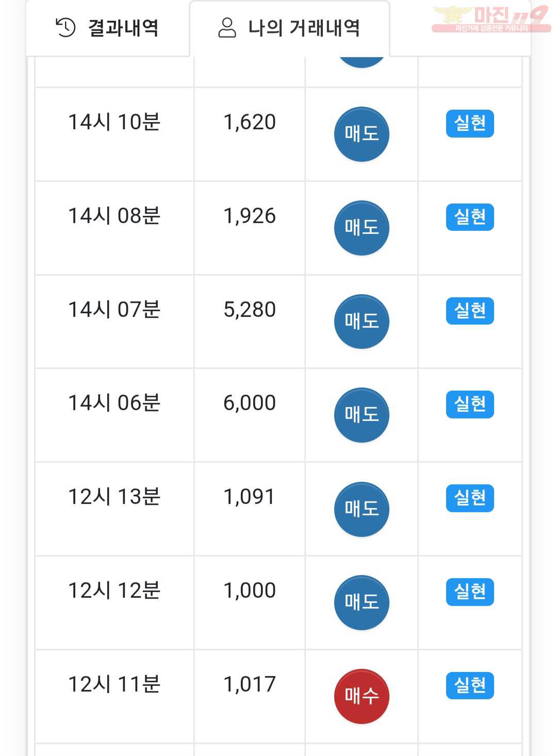Click the clock history icon
This screenshot has width=557, height=756.
coord(65,27)
